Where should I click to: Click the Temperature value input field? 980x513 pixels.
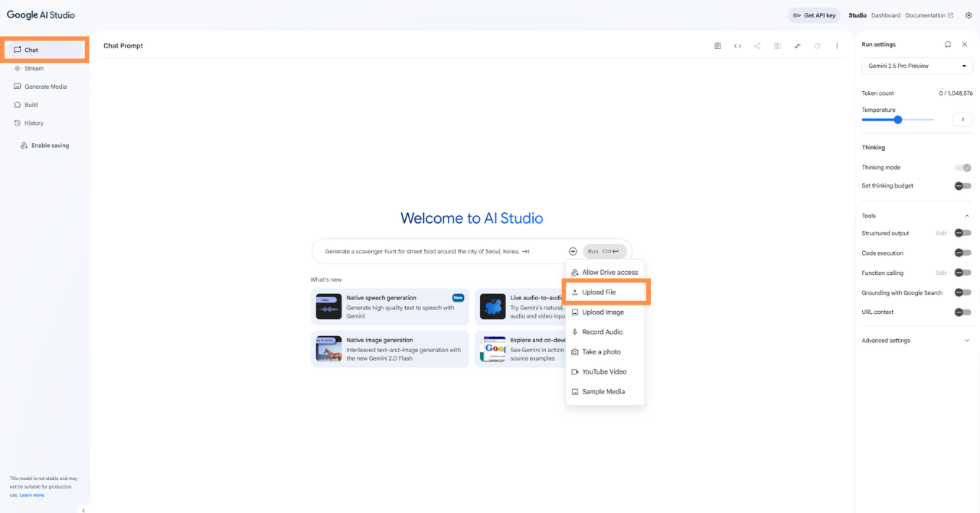962,119
